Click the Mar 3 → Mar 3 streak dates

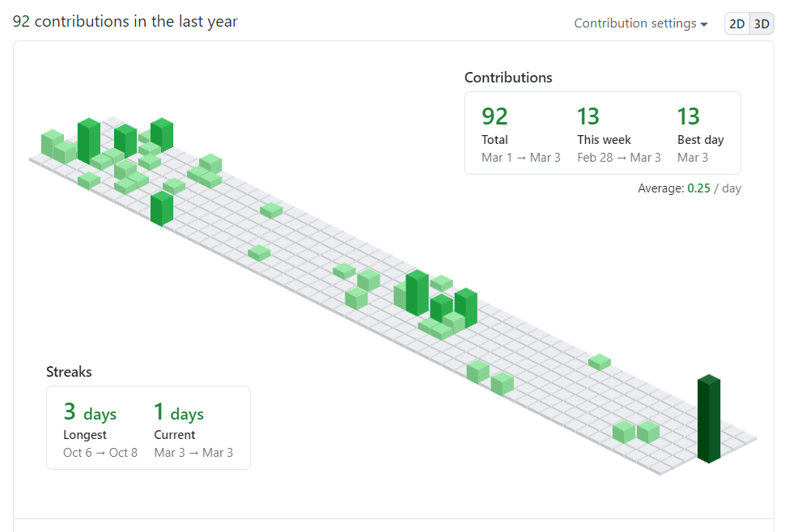(193, 453)
